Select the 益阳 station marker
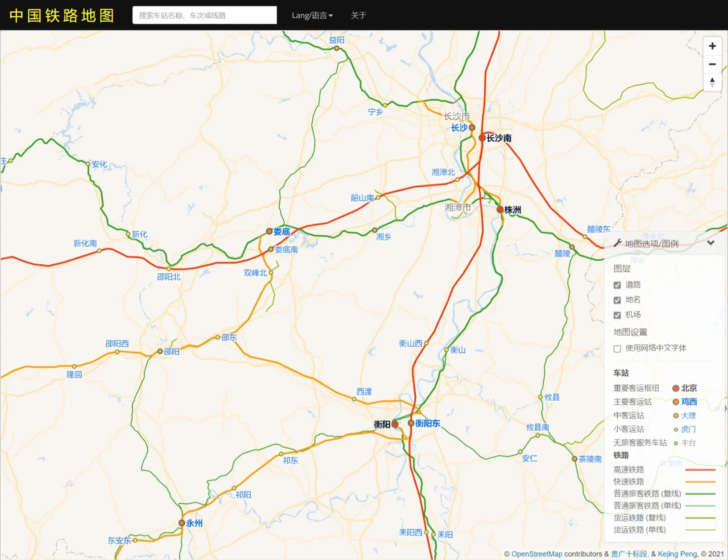The image size is (728, 560). point(337,48)
